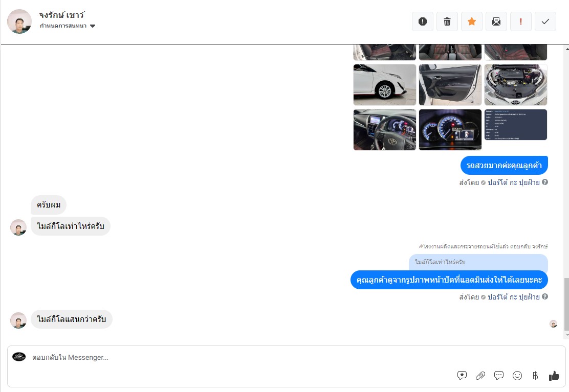Attach a file with paperclip icon
Screen dimensions: 569x392
pyautogui.click(x=480, y=376)
